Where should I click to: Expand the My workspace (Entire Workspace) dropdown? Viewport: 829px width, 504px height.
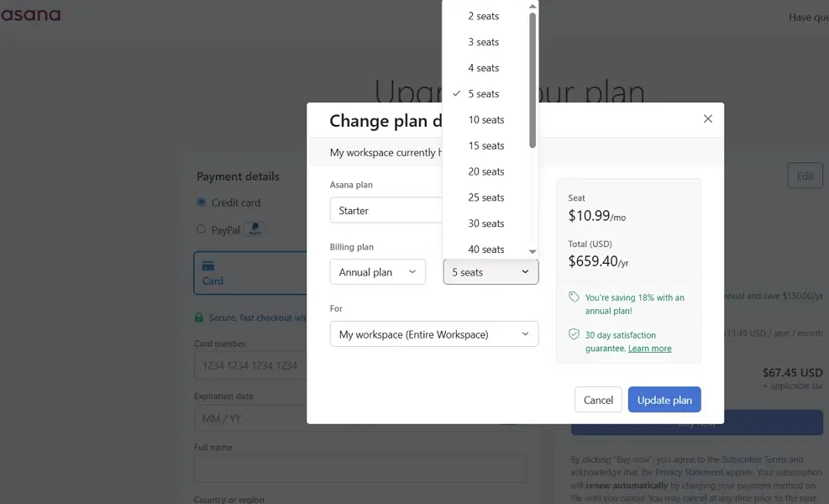tap(433, 334)
